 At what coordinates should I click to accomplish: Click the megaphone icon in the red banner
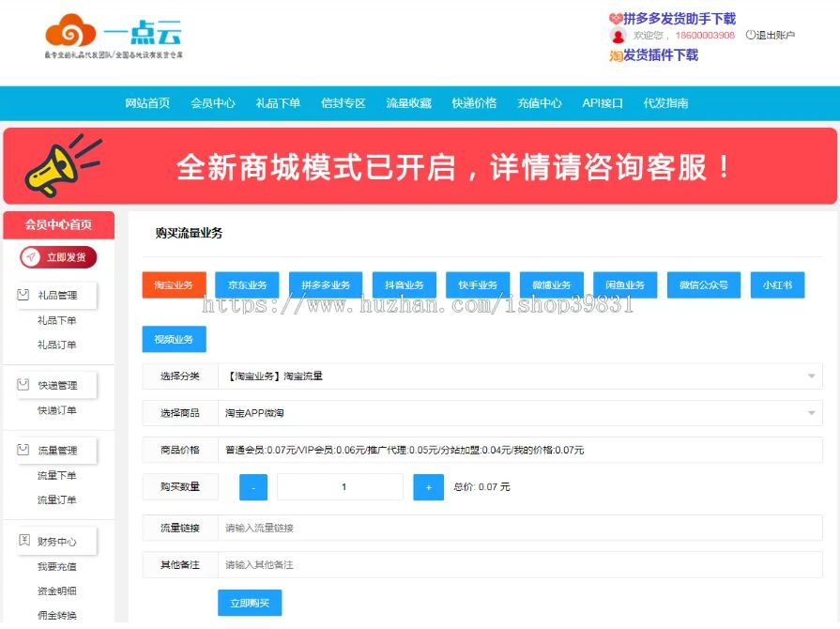click(63, 165)
